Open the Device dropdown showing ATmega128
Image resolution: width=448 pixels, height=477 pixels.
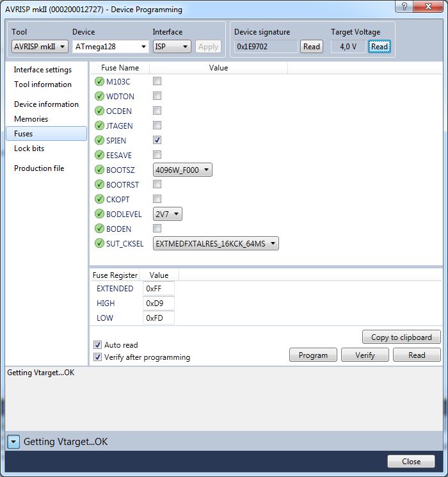111,47
